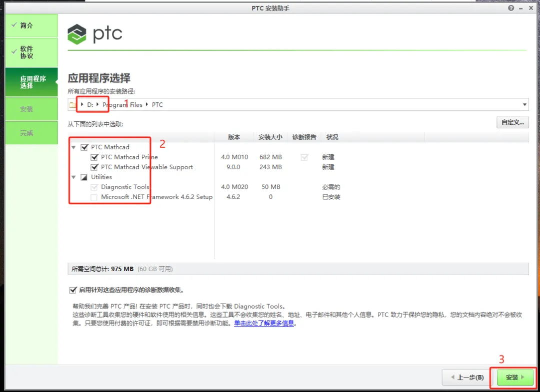Viewport: 540px width, 392px height.
Task: Click the 必需的 status cell
Action: (x=331, y=187)
